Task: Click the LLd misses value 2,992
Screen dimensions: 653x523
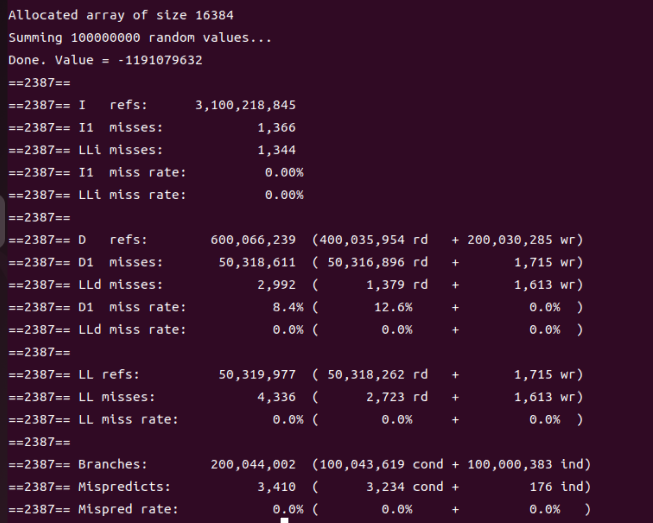Action: coord(277,285)
